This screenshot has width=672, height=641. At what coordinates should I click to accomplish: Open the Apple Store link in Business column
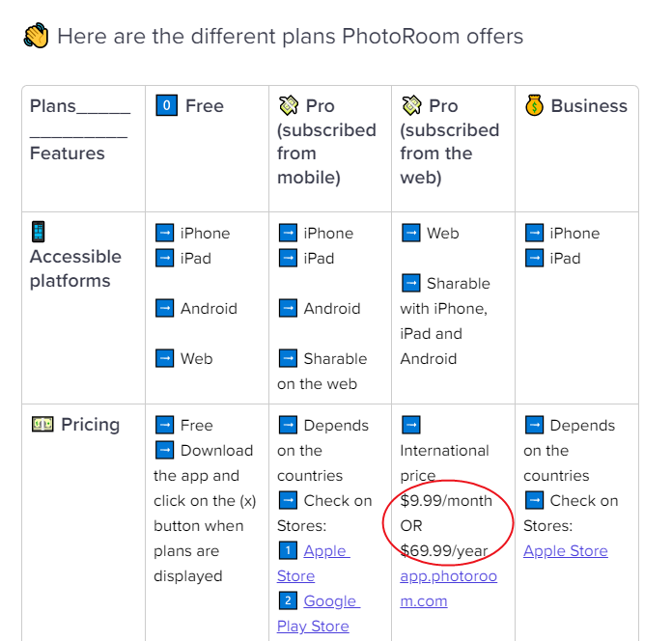click(x=566, y=550)
